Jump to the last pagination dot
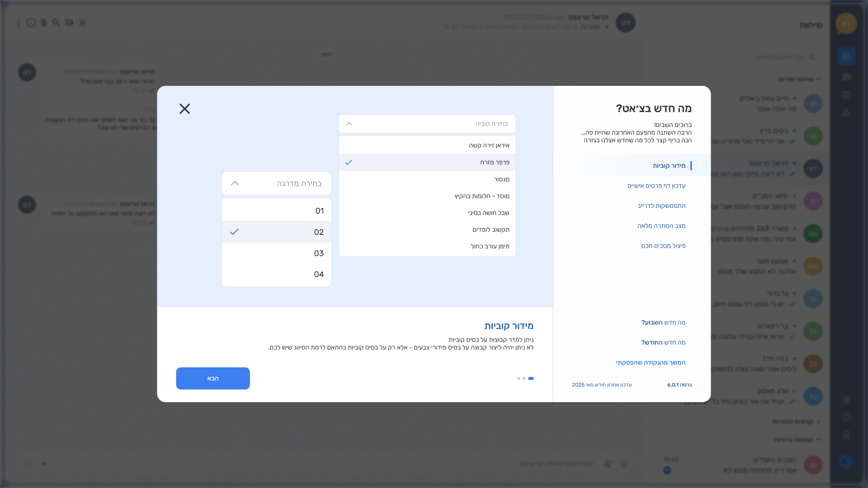Screen dimensions: 868x488 [518, 379]
